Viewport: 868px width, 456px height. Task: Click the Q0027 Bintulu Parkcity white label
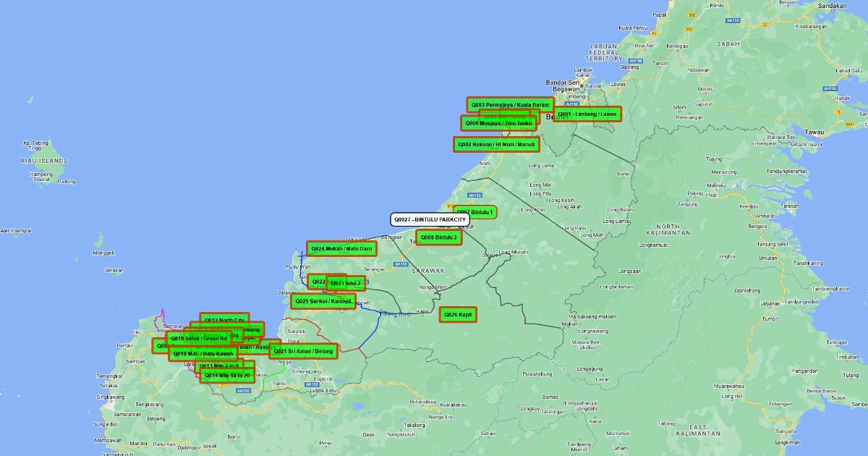430,219
